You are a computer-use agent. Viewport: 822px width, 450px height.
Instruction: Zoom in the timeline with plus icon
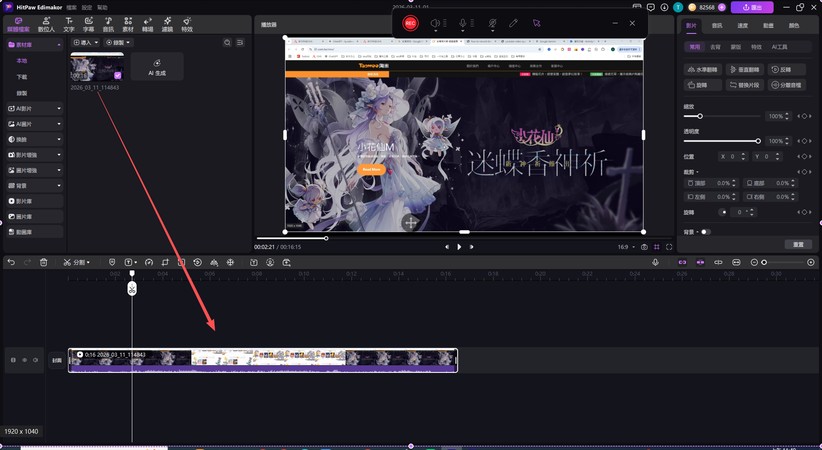click(x=810, y=262)
